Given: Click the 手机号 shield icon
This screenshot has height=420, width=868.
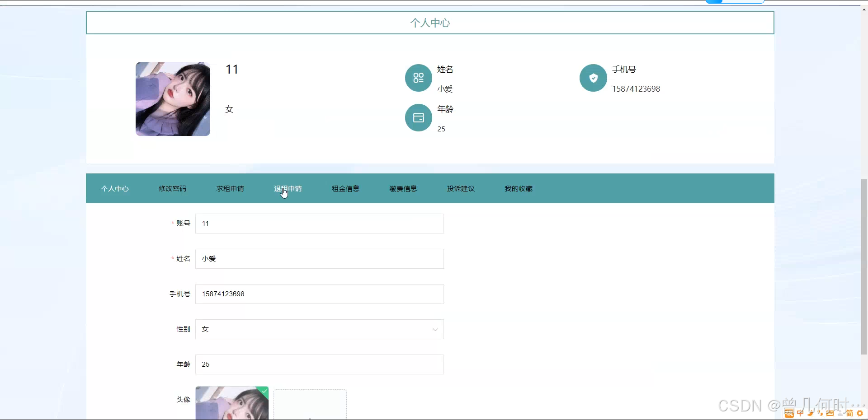Looking at the screenshot, I should click(593, 78).
